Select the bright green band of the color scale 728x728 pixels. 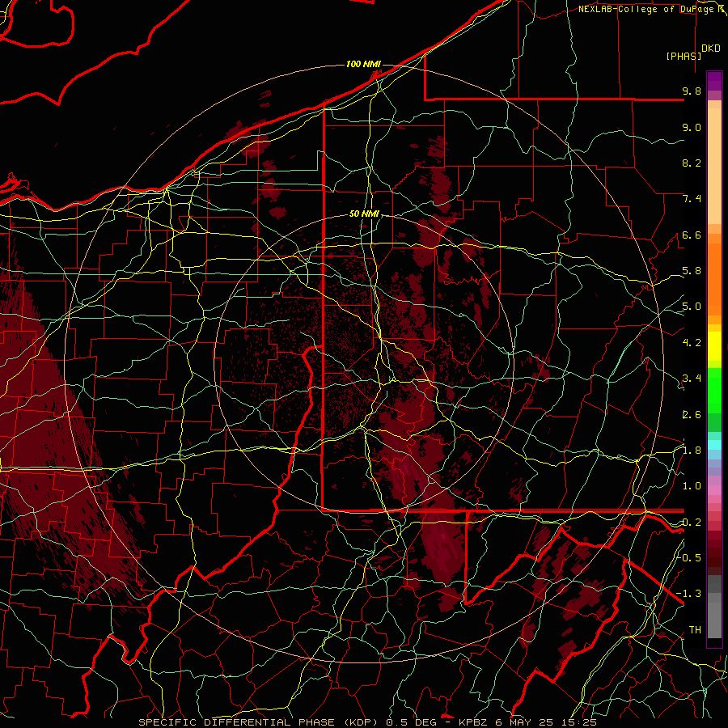click(x=714, y=390)
